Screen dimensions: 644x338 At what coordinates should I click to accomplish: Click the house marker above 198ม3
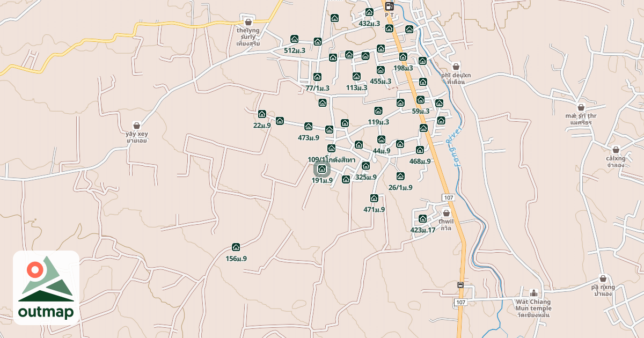click(403, 56)
